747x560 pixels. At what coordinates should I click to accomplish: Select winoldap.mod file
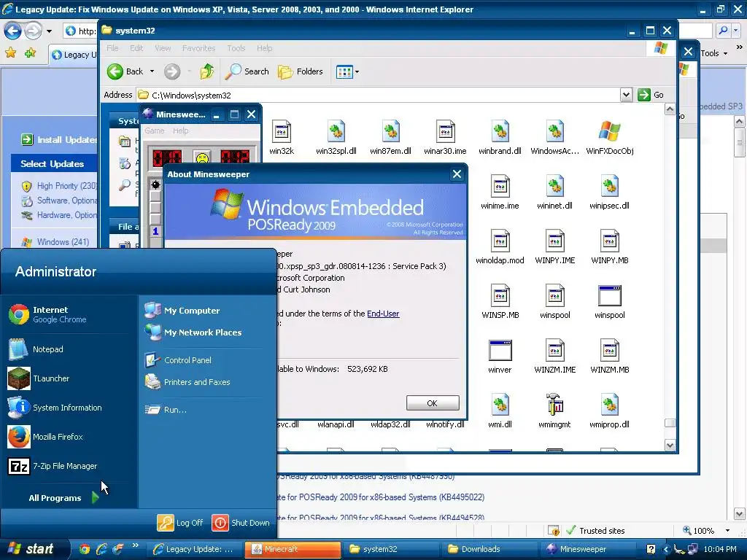tap(500, 247)
